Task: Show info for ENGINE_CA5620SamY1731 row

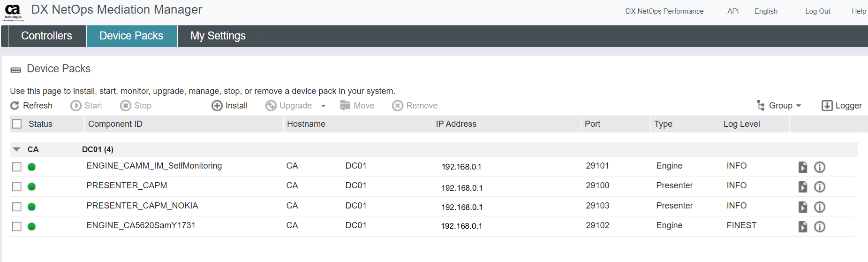Action: [820, 227]
